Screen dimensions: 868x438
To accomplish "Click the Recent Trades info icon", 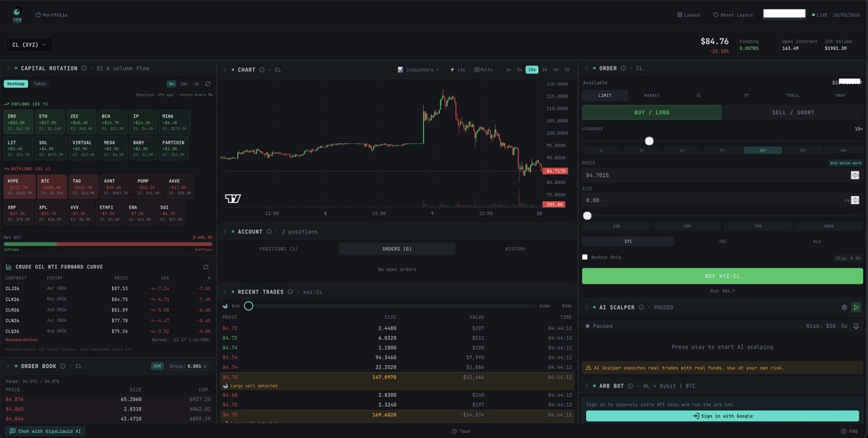I will 291,292.
